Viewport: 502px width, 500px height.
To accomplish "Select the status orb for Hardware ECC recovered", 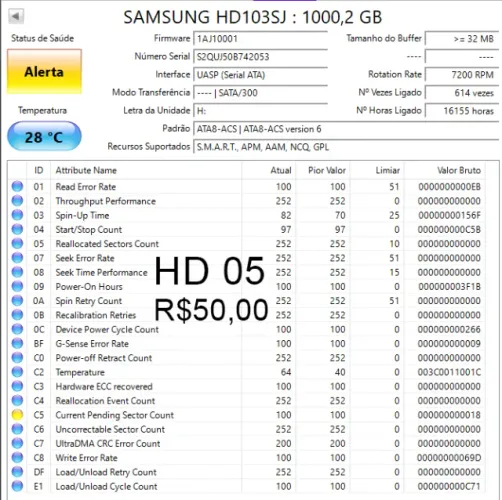I will click(17, 386).
